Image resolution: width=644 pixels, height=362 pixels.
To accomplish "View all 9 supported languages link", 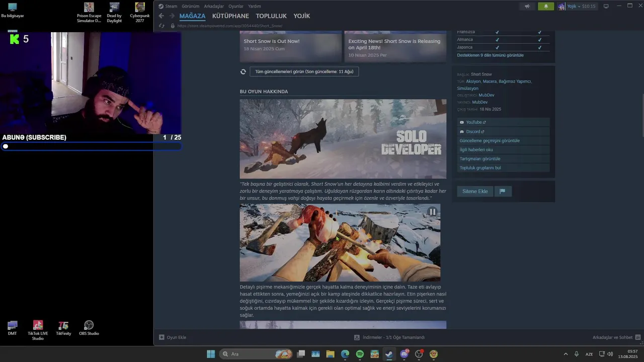I will point(490,55).
